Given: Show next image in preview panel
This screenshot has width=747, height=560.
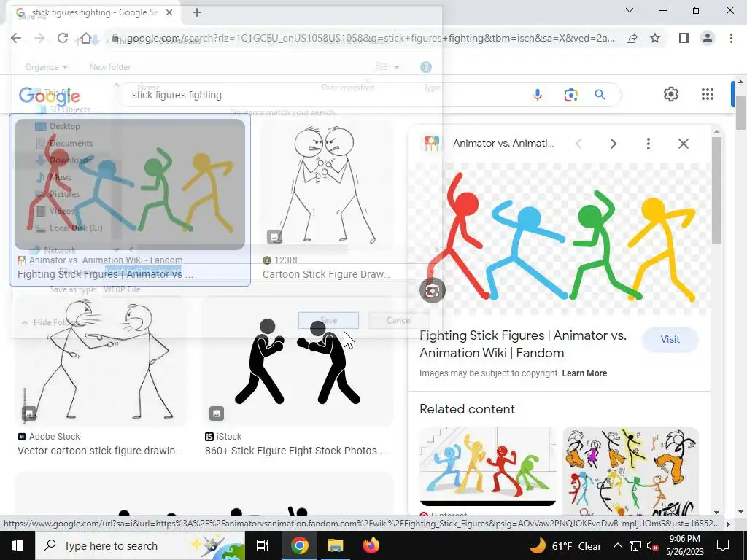Looking at the screenshot, I should click(x=613, y=144).
